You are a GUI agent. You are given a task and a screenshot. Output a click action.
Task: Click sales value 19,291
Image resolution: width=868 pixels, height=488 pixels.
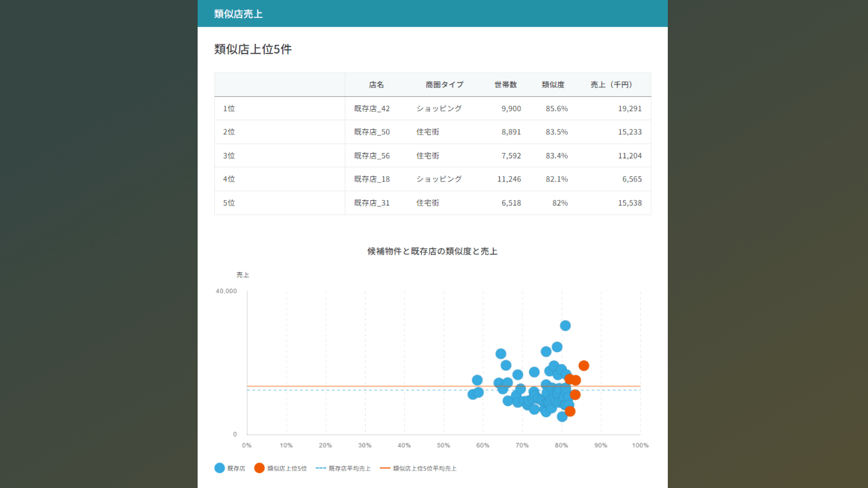[630, 108]
